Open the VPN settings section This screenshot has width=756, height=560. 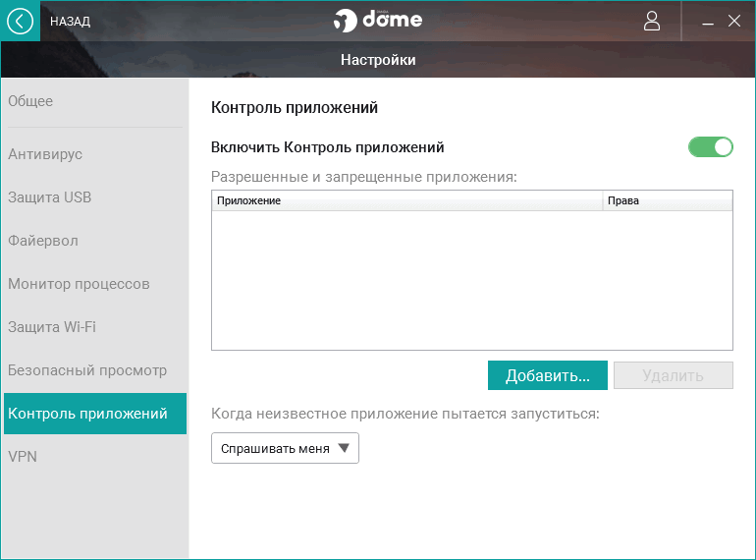pos(23,457)
